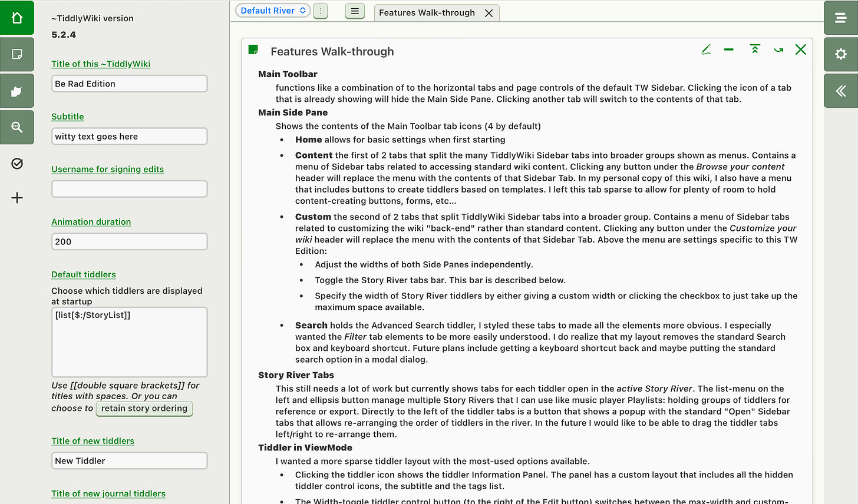Click the retain story ordering button
The width and height of the screenshot is (858, 504).
(x=144, y=409)
